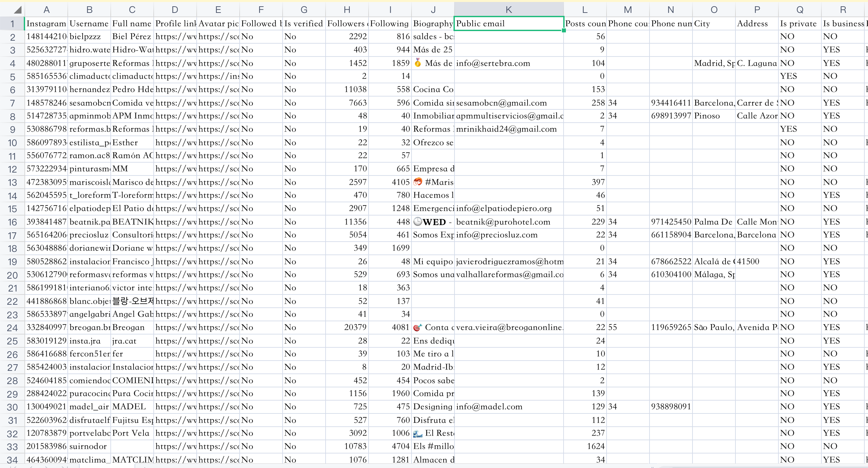This screenshot has width=868, height=468.
Task: Click Biel Pérez profile link cell
Action: [x=175, y=36]
